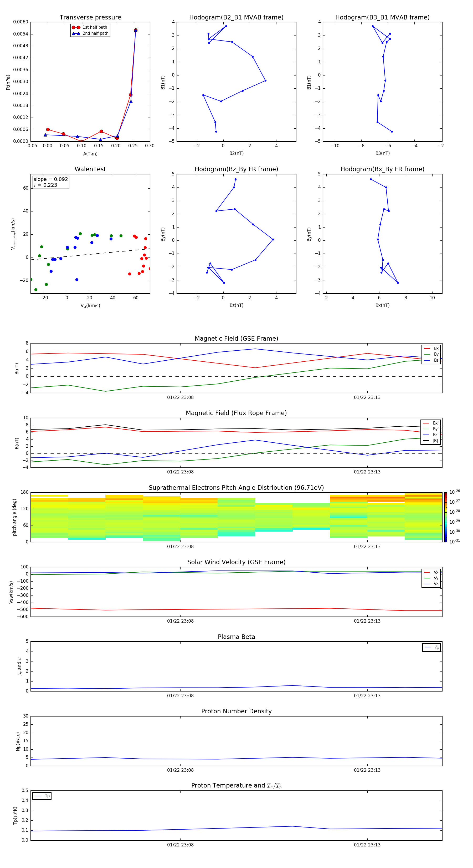Select the By legend entry in GSE field plot
Viewport: 473px width, 868px height.
431,355
